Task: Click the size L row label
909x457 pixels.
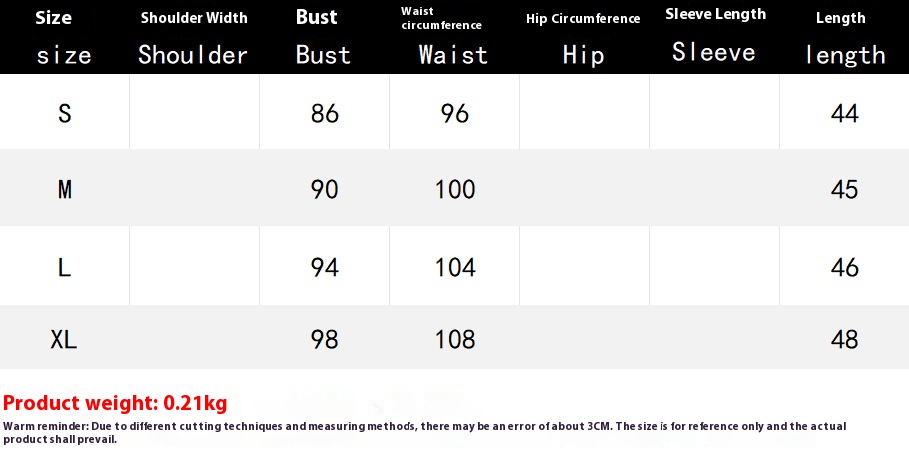Action: [x=65, y=267]
